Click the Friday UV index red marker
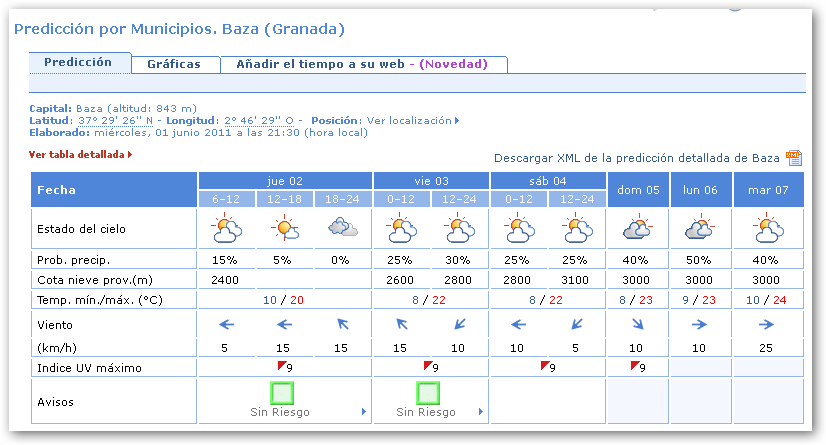Viewport: 826px width, 445px height. 428,365
